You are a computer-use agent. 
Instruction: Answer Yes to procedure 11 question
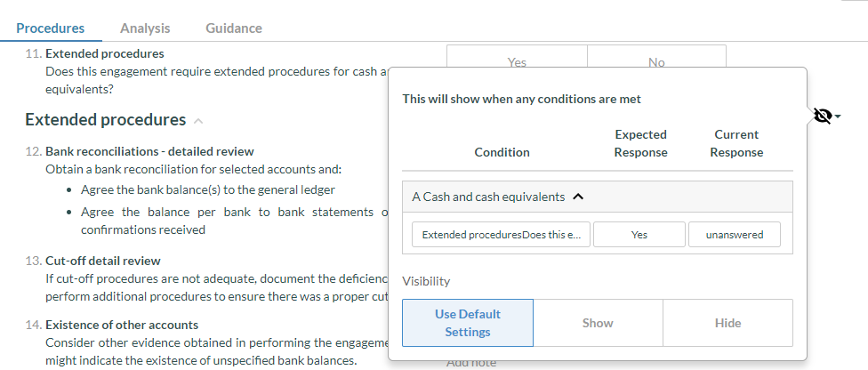(x=516, y=61)
